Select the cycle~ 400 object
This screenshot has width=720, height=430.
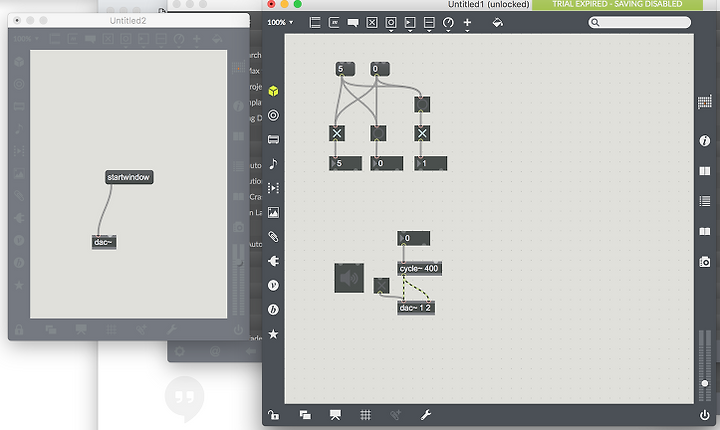(419, 269)
